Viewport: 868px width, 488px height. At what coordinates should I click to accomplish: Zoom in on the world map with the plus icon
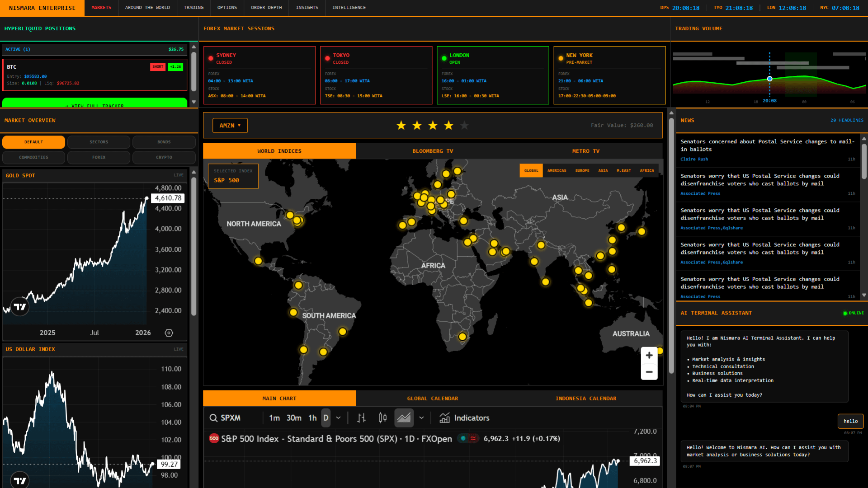tap(649, 355)
